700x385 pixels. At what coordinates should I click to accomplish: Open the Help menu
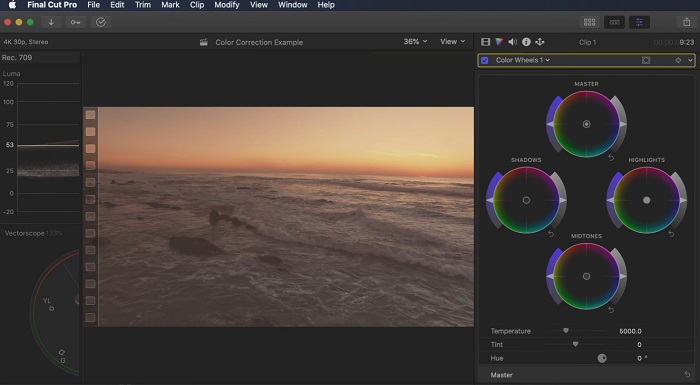(x=326, y=5)
